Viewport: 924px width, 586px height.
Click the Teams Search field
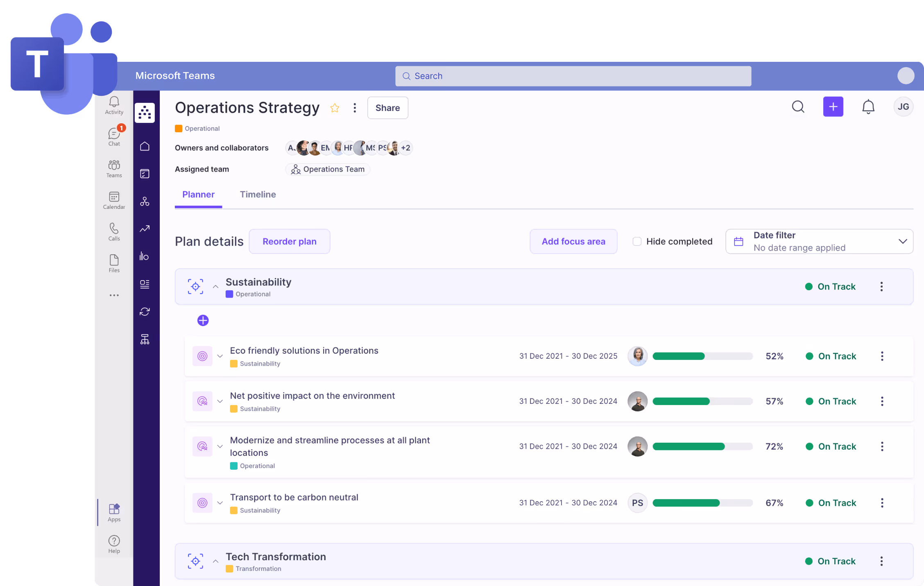(x=573, y=76)
